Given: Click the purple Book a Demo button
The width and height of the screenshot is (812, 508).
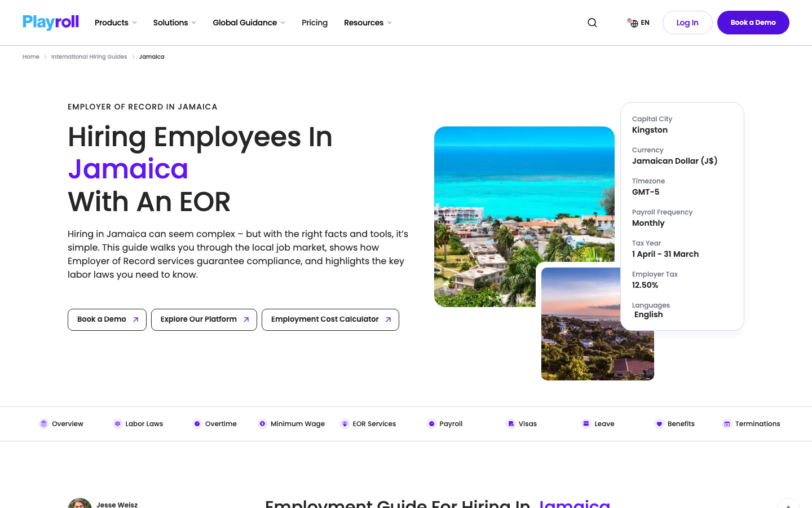Looking at the screenshot, I should pyautogui.click(x=753, y=23).
